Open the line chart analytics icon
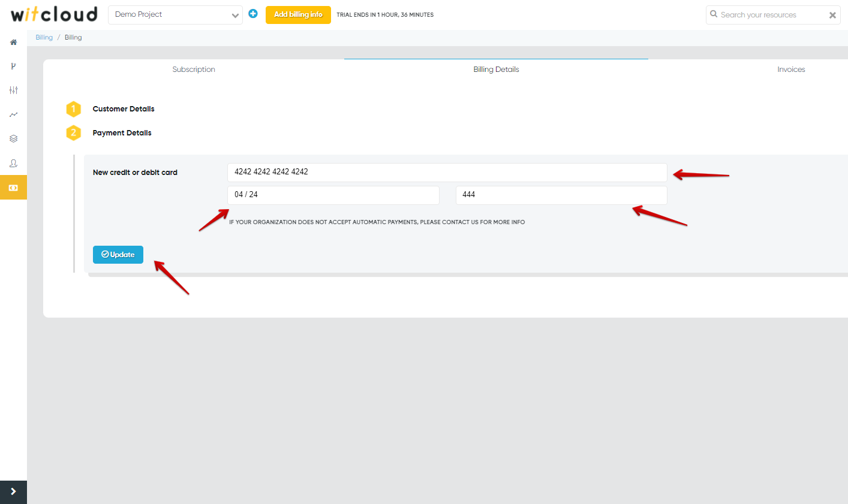848x504 pixels. click(x=13, y=114)
